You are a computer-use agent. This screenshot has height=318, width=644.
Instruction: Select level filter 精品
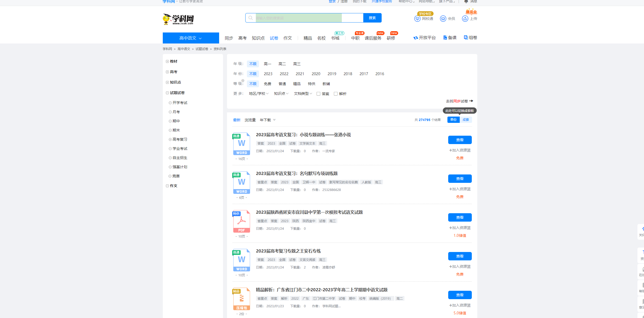(297, 84)
